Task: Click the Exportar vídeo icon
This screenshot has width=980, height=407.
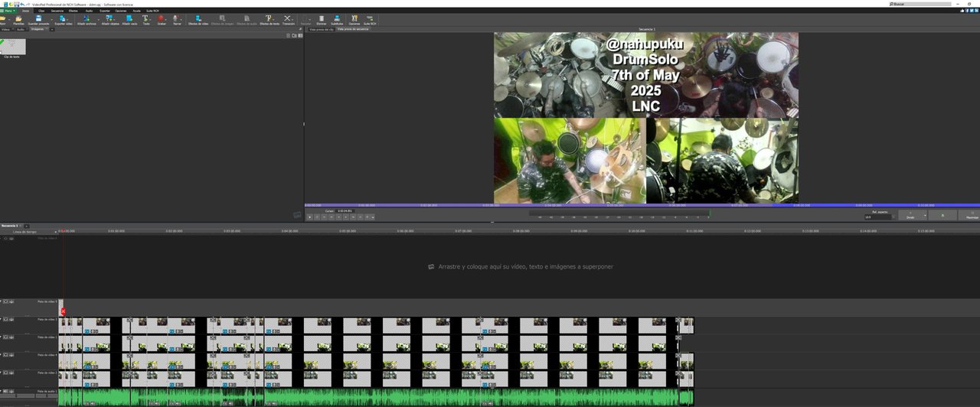Action: (62, 18)
